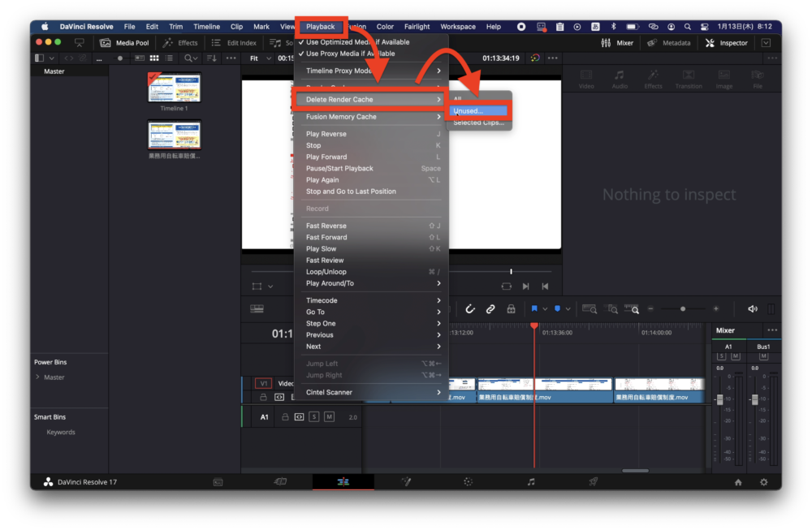The image size is (812, 530).
Task: Select Play Reverse from Playback menu
Action: 370,134
